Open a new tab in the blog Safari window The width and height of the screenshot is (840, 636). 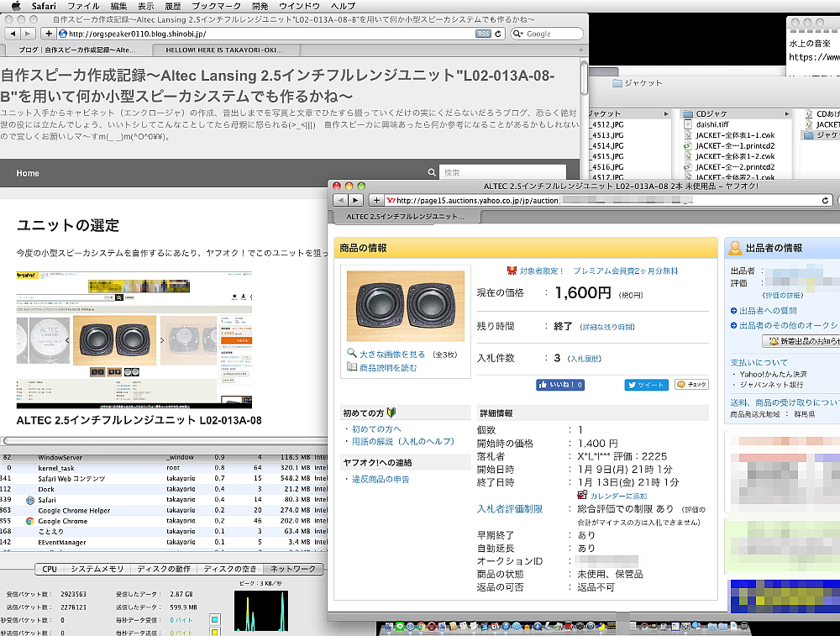pyautogui.click(x=580, y=50)
